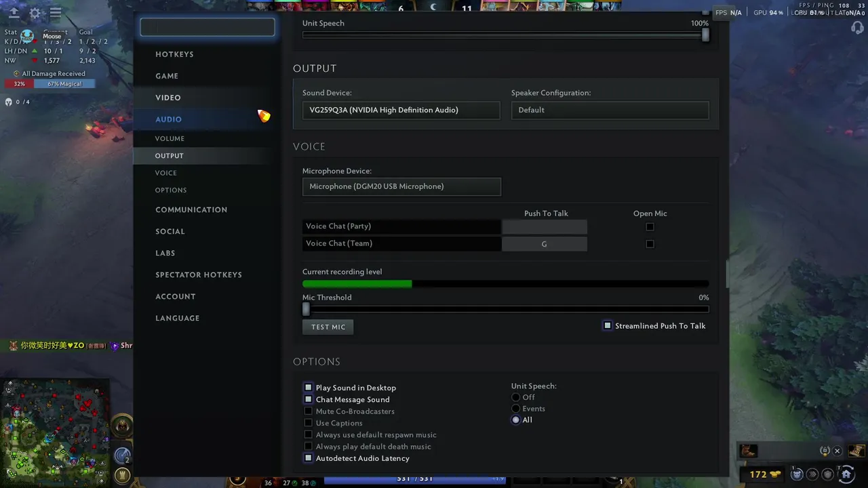Image resolution: width=868 pixels, height=488 pixels.
Task: Click the candy corn cursor icon beside Audio
Action: 264,116
